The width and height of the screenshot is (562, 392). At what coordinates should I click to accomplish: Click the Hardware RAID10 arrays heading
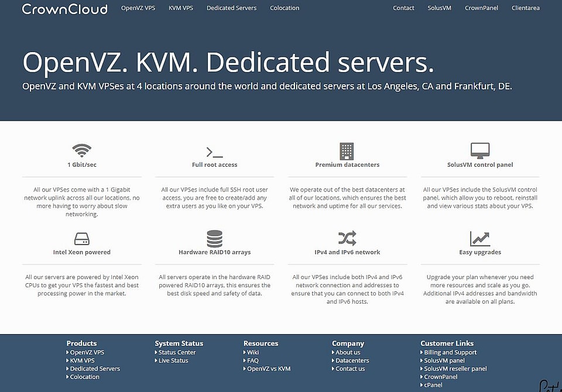pos(214,252)
